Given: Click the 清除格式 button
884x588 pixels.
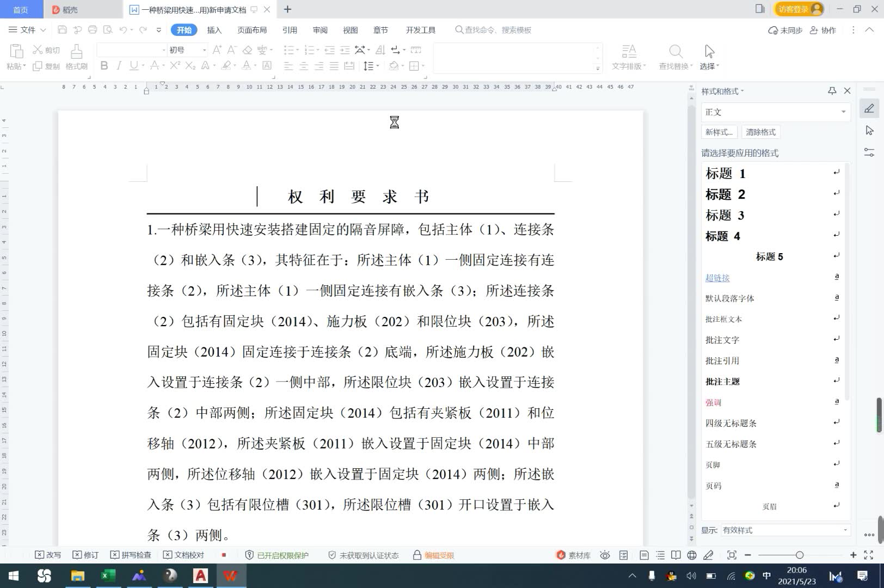Looking at the screenshot, I should tap(760, 132).
